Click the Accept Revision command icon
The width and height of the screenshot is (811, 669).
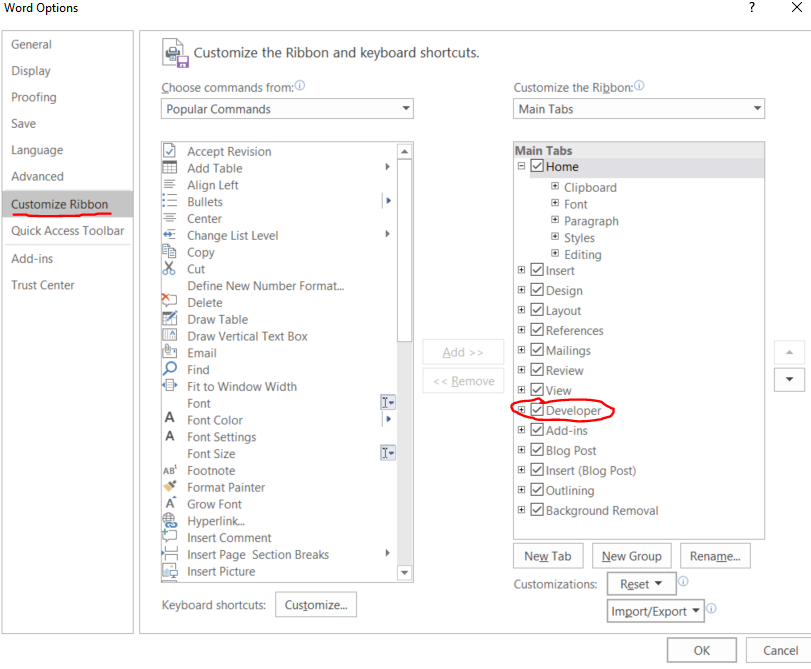(170, 151)
